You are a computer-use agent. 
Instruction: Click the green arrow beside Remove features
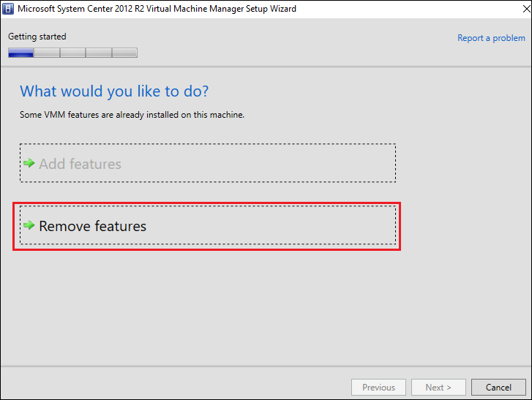pyautogui.click(x=29, y=225)
